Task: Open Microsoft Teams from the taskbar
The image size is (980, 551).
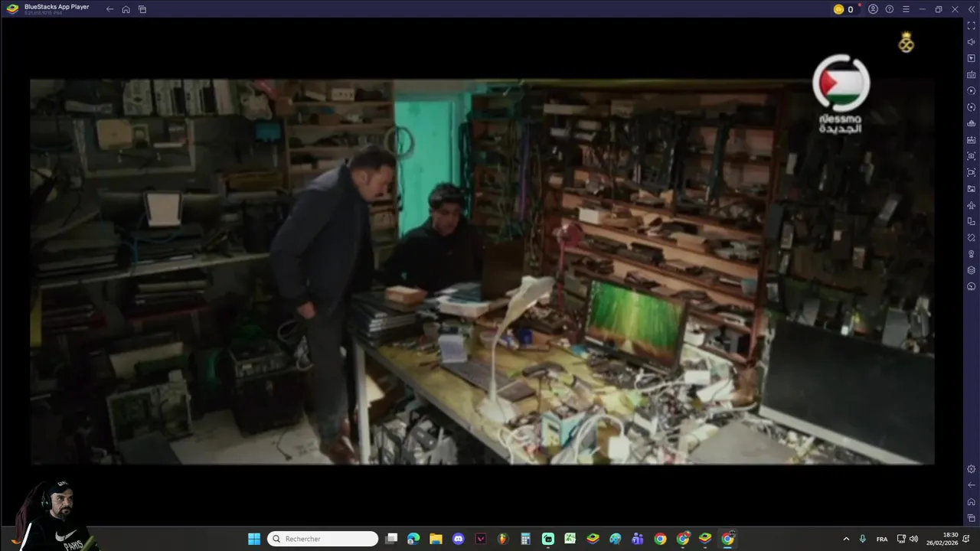Action: coord(638,539)
